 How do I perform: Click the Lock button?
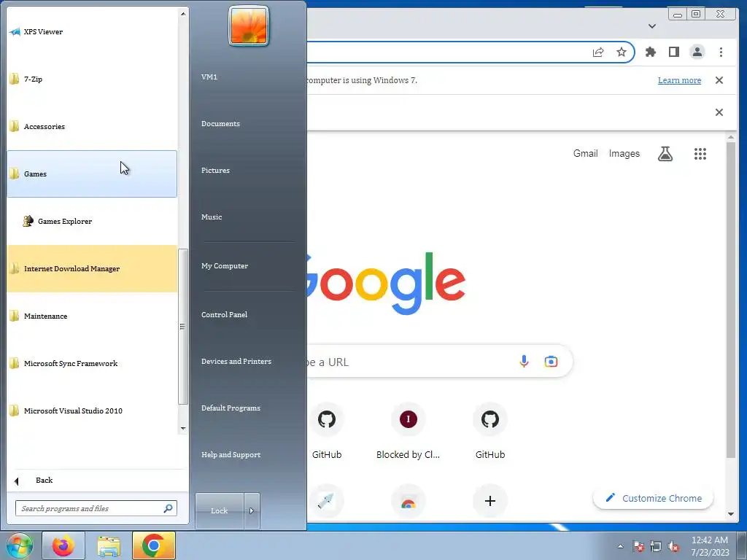click(x=220, y=511)
